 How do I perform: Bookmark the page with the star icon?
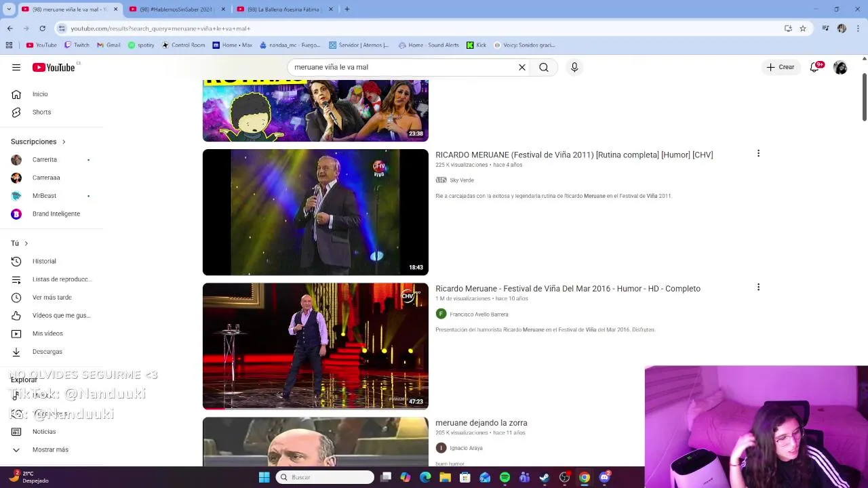803,28
